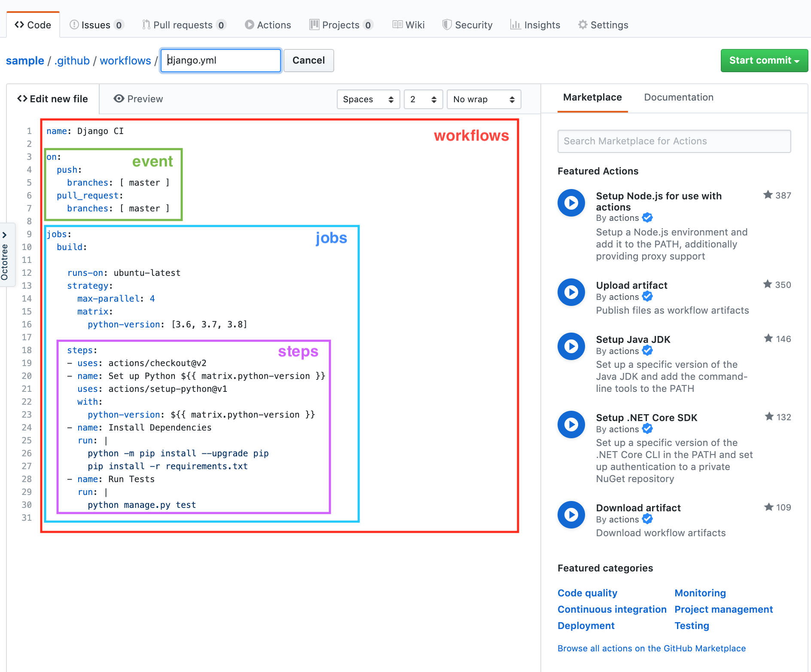Switch to the Marketplace tab
This screenshot has width=811, height=672.
click(x=592, y=98)
